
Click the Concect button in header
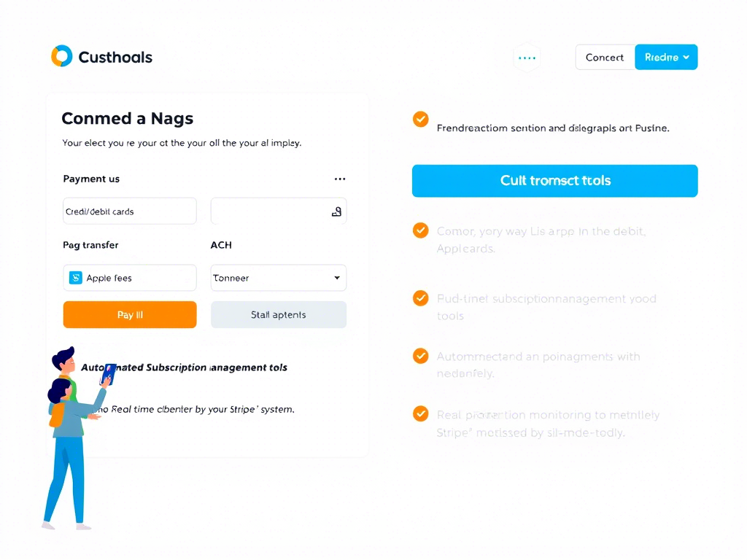point(605,57)
